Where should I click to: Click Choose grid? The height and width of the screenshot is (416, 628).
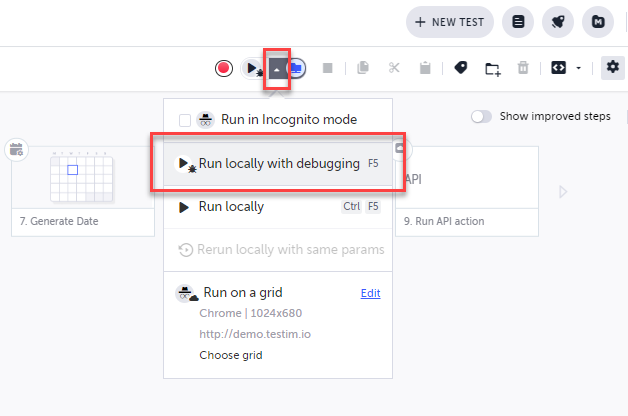[x=231, y=355]
